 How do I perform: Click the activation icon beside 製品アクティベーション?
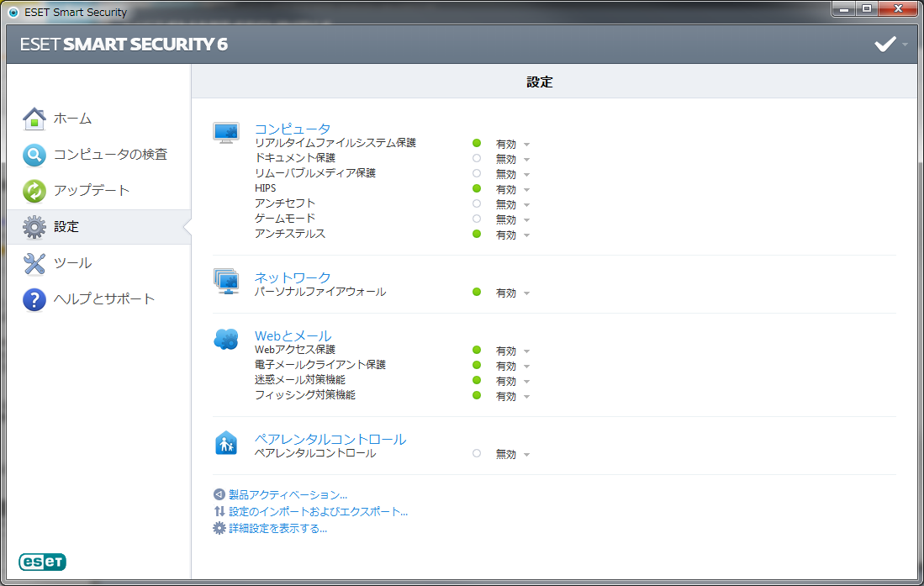pos(219,494)
